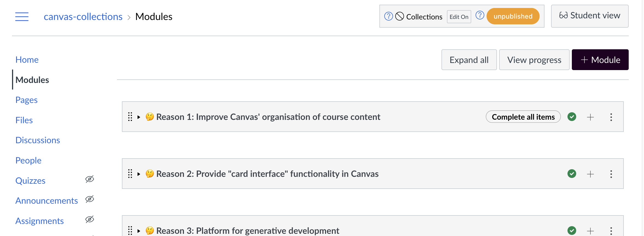Open the hamburger course navigation menu
644x236 pixels.
(x=22, y=17)
